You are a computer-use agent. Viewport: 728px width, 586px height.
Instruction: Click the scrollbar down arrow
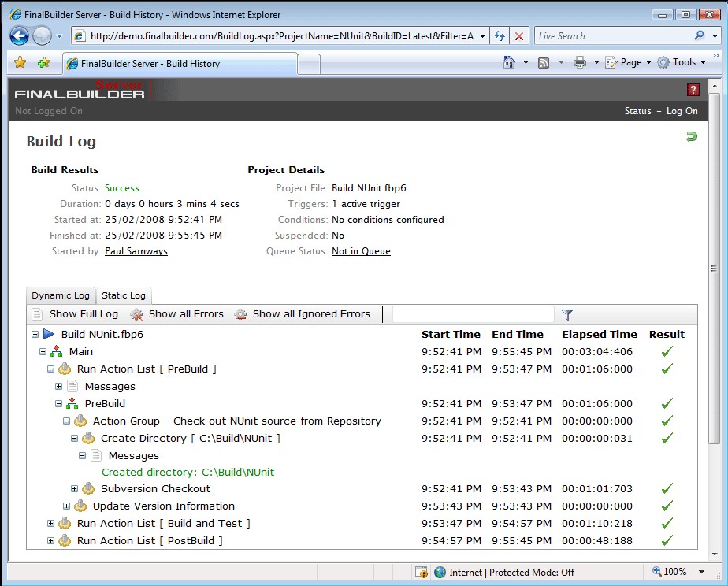[x=714, y=554]
